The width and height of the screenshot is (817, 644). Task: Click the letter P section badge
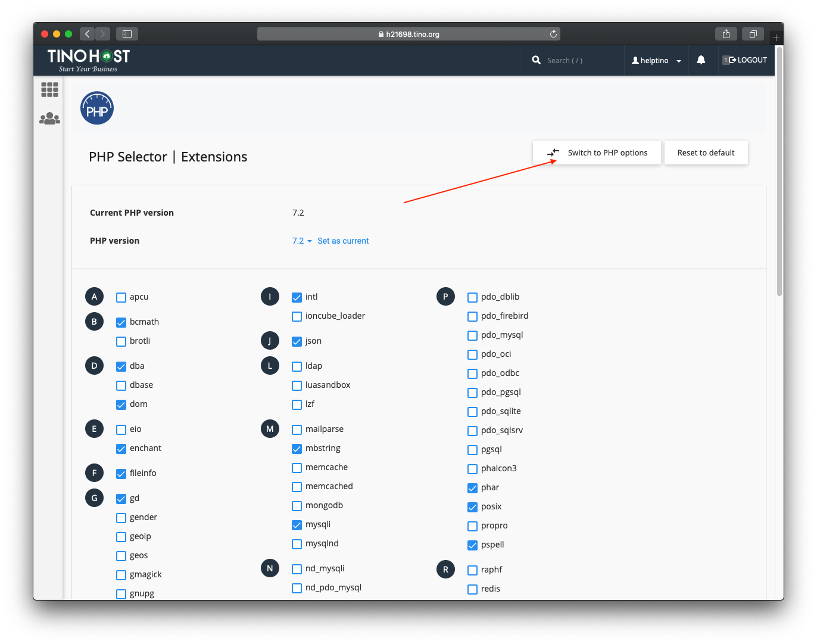pos(445,297)
